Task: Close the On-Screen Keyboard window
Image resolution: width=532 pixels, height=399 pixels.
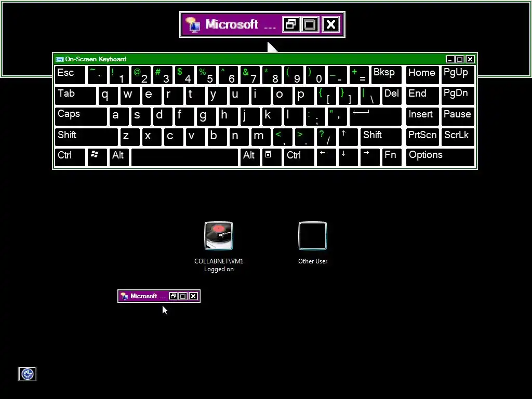Action: tap(470, 59)
